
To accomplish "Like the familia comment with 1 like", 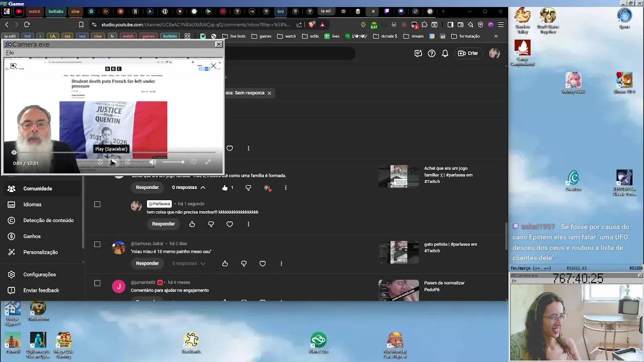I will click(x=225, y=188).
